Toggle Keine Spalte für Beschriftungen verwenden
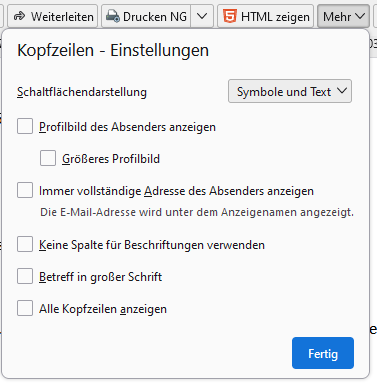The height and width of the screenshot is (383, 377). click(x=25, y=244)
